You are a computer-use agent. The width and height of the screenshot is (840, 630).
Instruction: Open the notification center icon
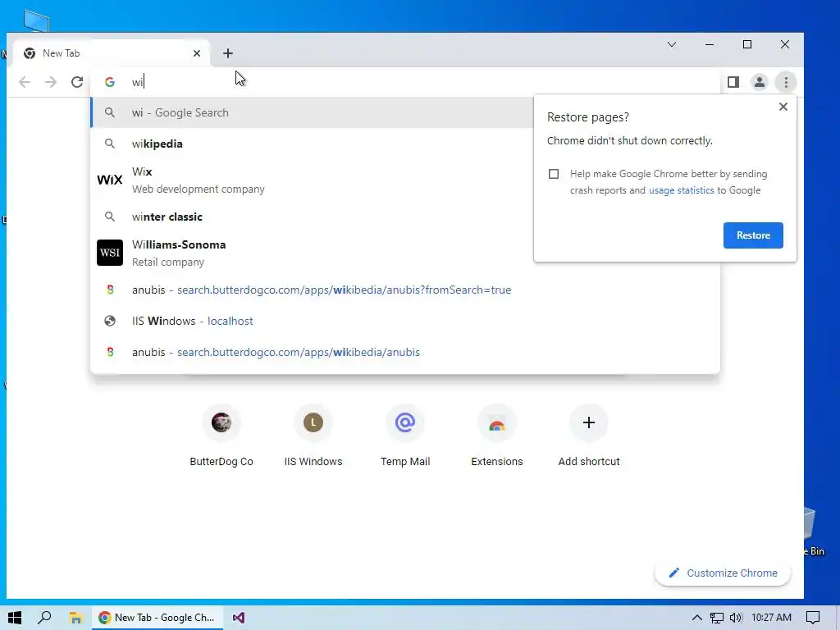[813, 618]
